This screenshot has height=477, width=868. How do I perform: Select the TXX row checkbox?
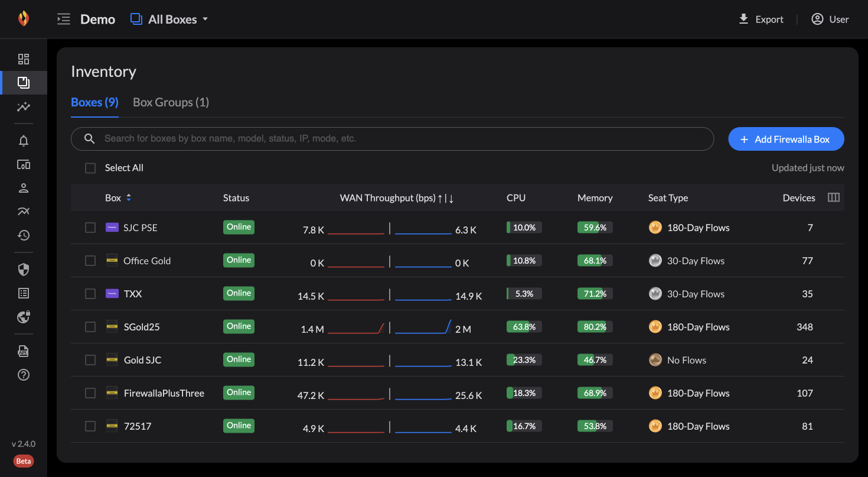pyautogui.click(x=90, y=294)
